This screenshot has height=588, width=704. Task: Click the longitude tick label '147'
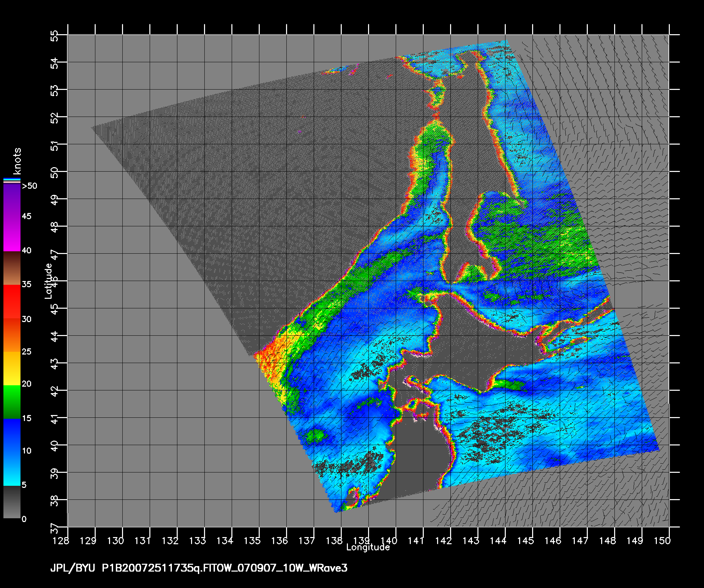click(580, 540)
